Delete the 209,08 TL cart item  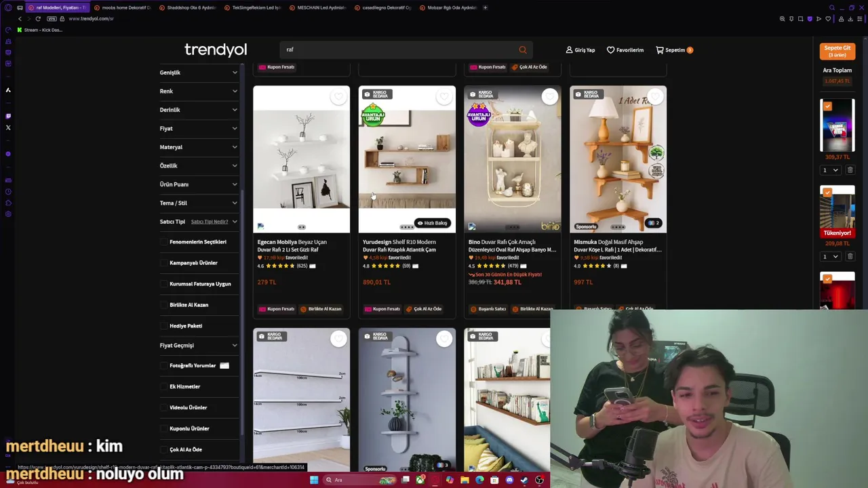click(850, 256)
